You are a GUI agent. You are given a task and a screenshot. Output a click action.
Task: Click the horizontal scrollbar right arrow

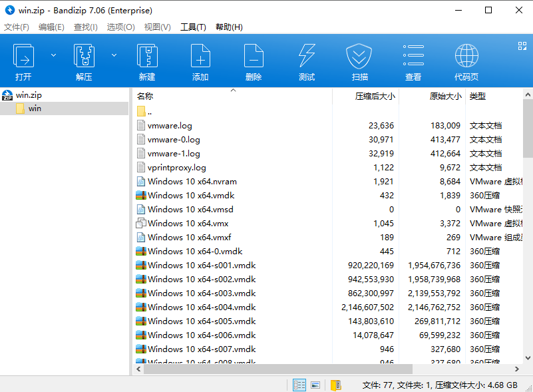(516, 369)
